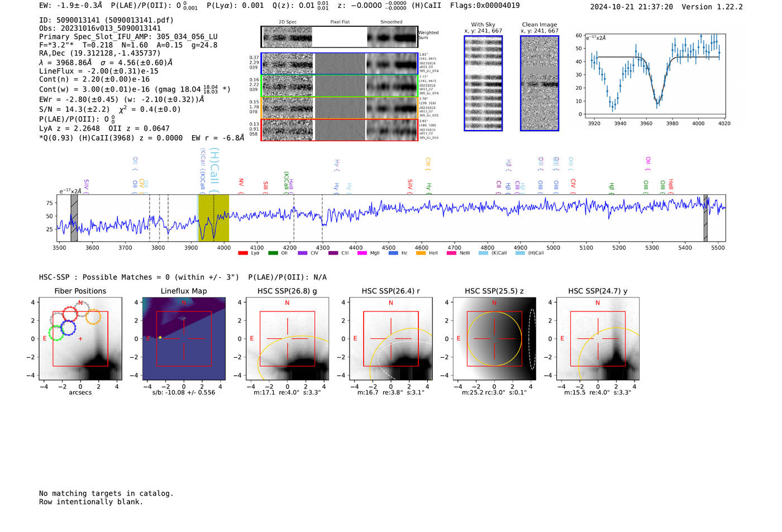Open the Fiber Positions cutout image
This screenshot has width=782, height=532.
[x=80, y=339]
